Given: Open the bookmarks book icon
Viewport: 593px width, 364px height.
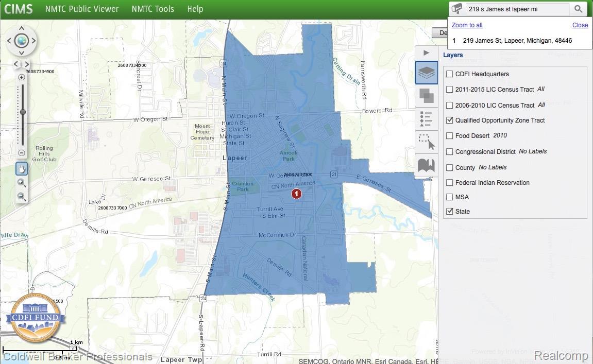Looking at the screenshot, I should pos(426,165).
